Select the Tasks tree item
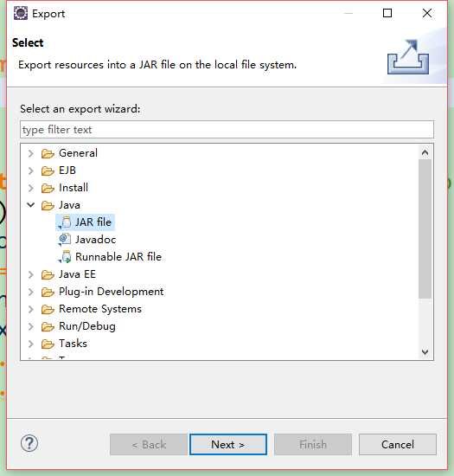The image size is (454, 476). pyautogui.click(x=73, y=344)
